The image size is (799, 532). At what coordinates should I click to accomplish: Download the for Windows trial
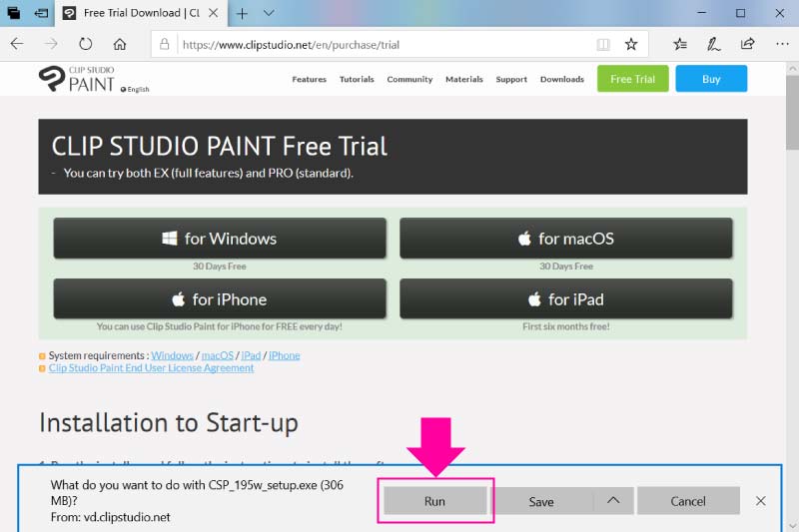click(x=220, y=239)
